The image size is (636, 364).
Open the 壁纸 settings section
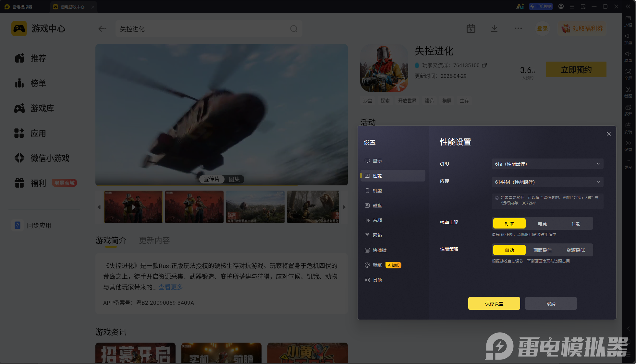(393, 265)
